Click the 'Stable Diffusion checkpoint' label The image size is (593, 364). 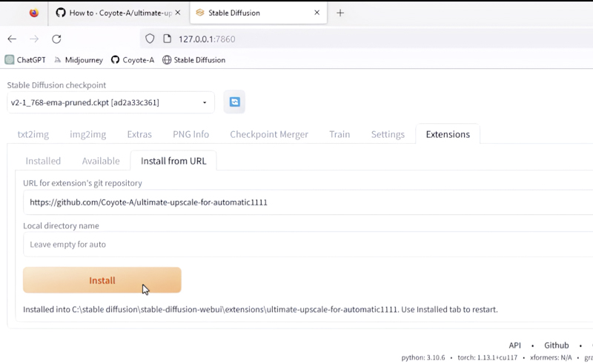tap(56, 85)
